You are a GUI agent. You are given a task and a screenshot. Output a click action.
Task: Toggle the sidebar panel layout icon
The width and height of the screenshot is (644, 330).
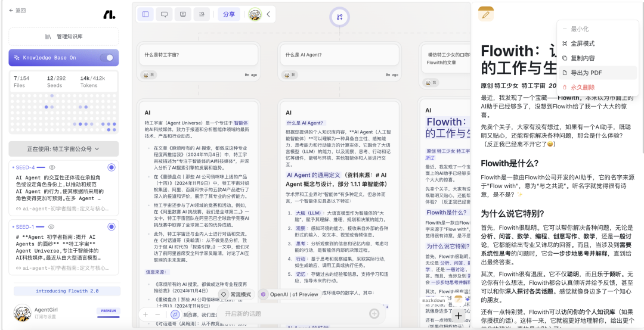pyautogui.click(x=145, y=14)
